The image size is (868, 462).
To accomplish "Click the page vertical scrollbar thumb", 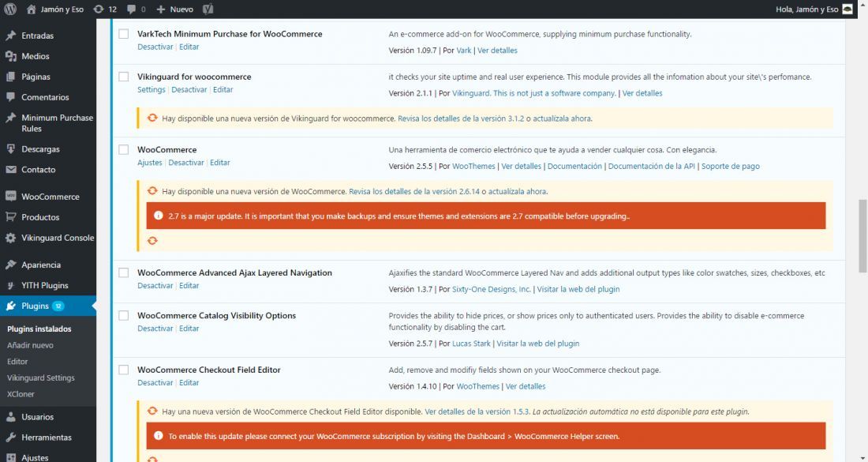I will tap(862, 236).
